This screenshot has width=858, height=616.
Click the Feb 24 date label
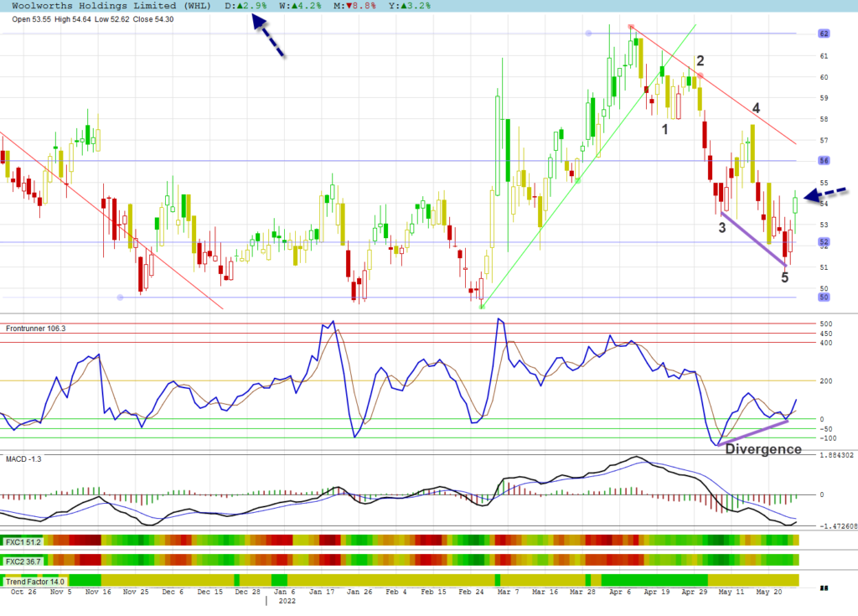coord(471,592)
